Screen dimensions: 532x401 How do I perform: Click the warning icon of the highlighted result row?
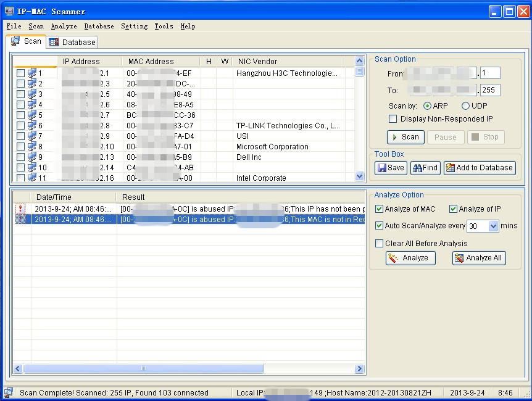(21, 219)
